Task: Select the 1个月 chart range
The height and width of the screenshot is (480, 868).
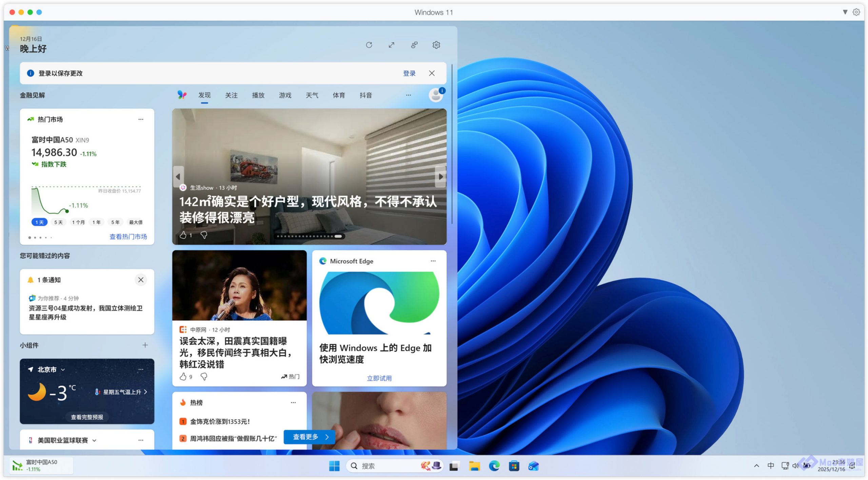Action: pos(78,222)
